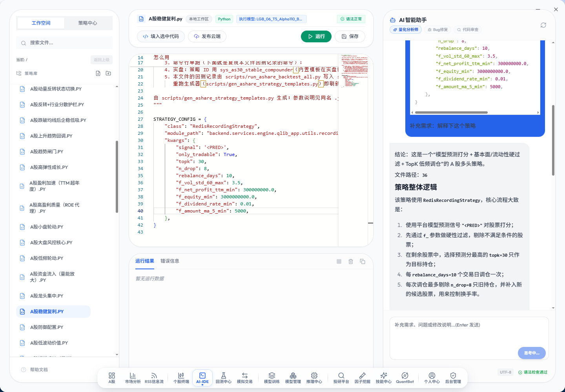Focus the 搜索文件 search field

click(64, 43)
